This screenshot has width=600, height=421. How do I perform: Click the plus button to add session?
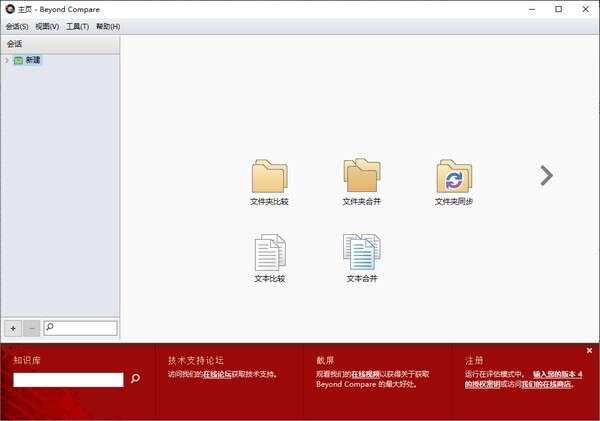(x=13, y=328)
